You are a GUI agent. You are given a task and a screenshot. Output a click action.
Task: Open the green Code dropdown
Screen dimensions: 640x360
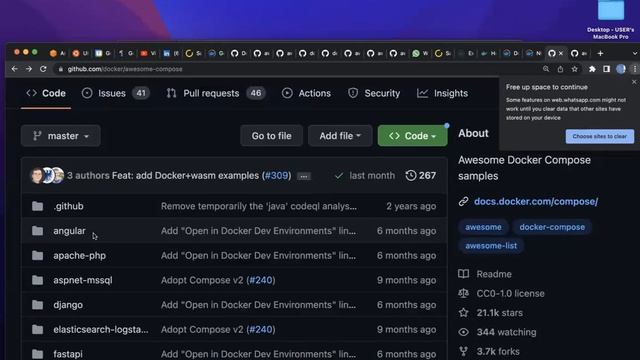[412, 136]
